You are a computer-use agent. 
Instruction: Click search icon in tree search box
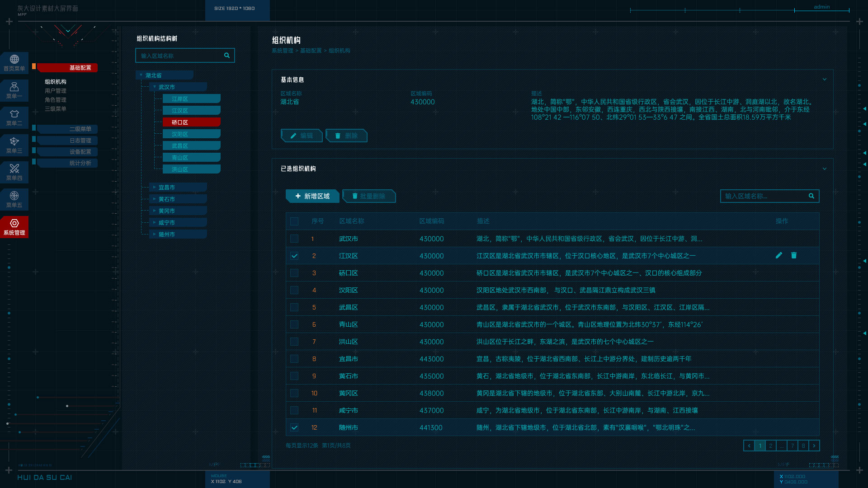coord(227,56)
